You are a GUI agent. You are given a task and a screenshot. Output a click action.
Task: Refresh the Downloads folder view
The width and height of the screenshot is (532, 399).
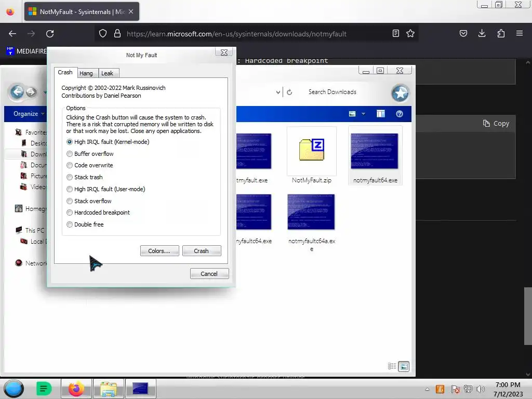coord(289,92)
